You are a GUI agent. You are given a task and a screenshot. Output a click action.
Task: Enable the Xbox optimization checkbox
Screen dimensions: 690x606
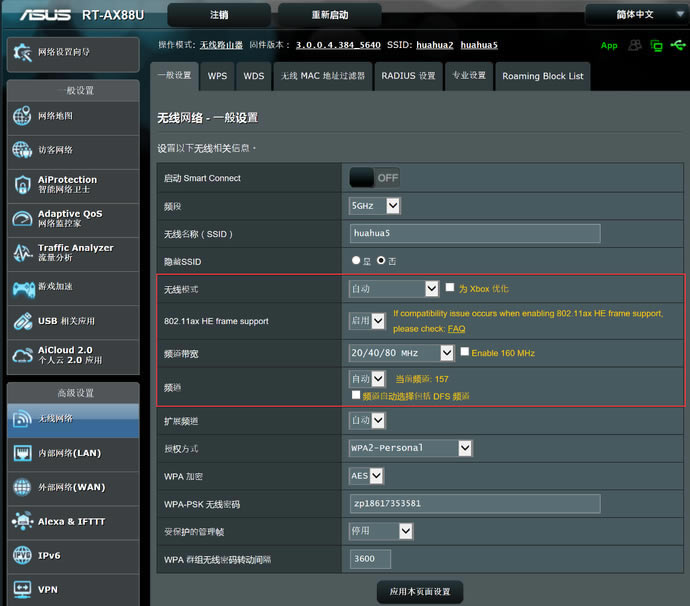[450, 288]
